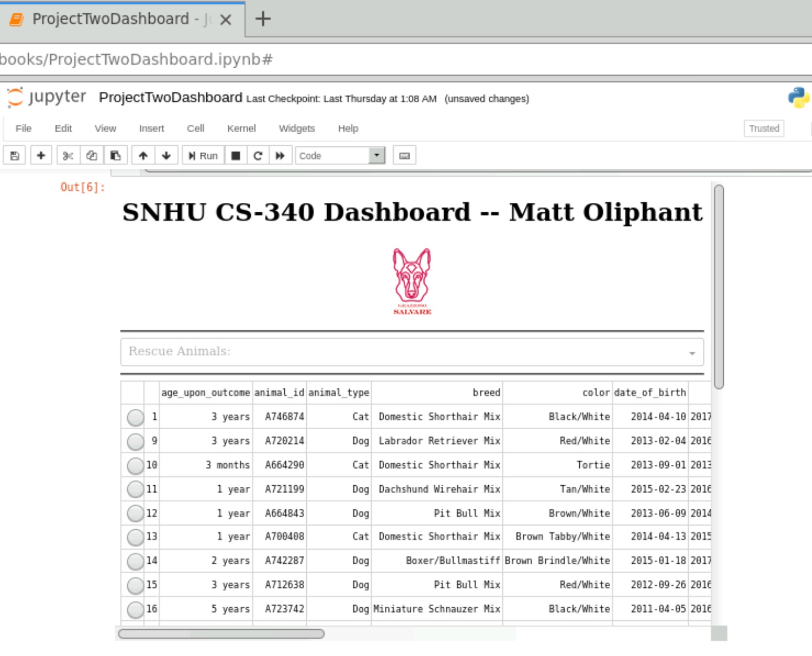Insert a new cell below with the plus icon
Image resolution: width=812 pixels, height=656 pixels.
(x=41, y=155)
